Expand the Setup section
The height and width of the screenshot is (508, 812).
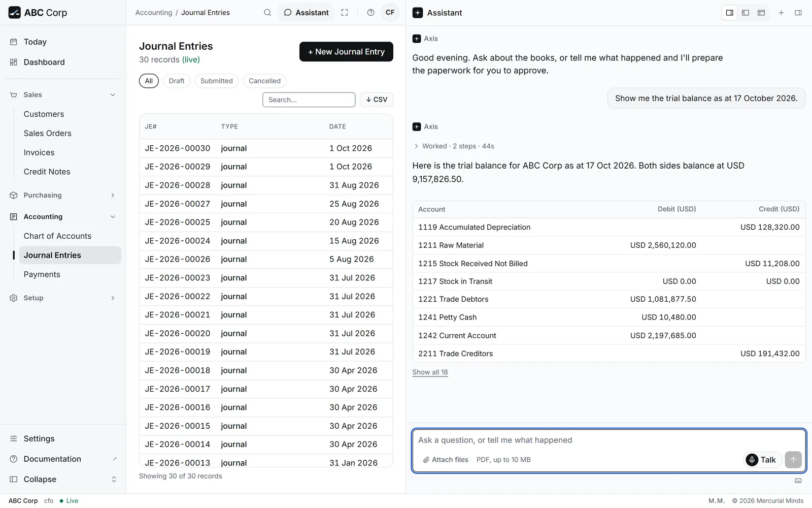(63, 298)
